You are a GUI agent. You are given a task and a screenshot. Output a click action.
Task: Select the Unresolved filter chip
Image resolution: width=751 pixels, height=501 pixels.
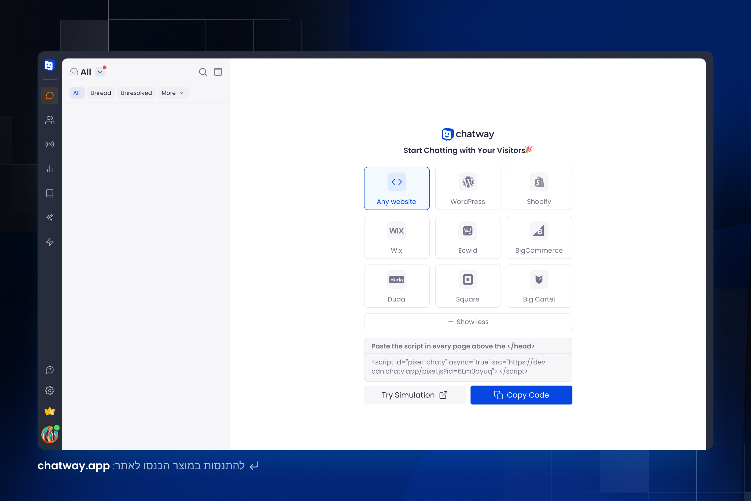tap(136, 93)
